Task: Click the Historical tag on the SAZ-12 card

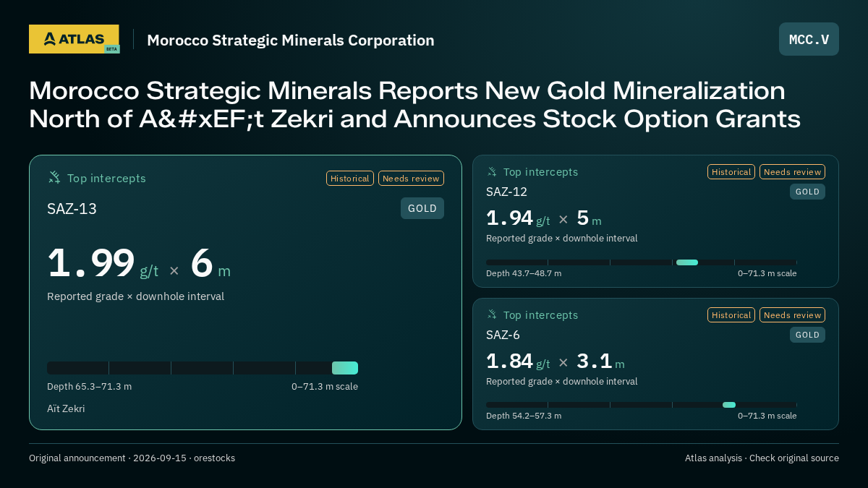Action: click(x=731, y=172)
